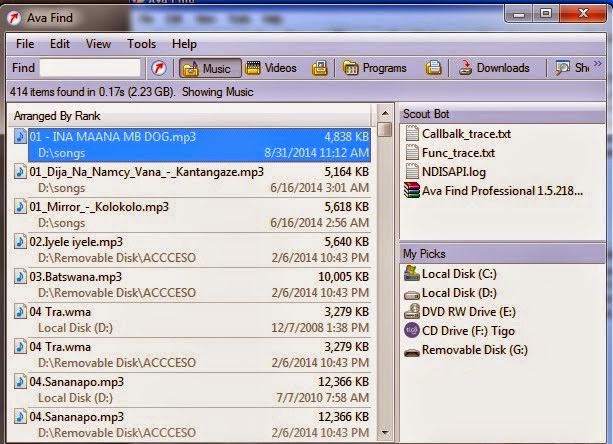Click the results list scrollbar thumb
Viewport: 613px width, 444px height.
pyautogui.click(x=385, y=130)
